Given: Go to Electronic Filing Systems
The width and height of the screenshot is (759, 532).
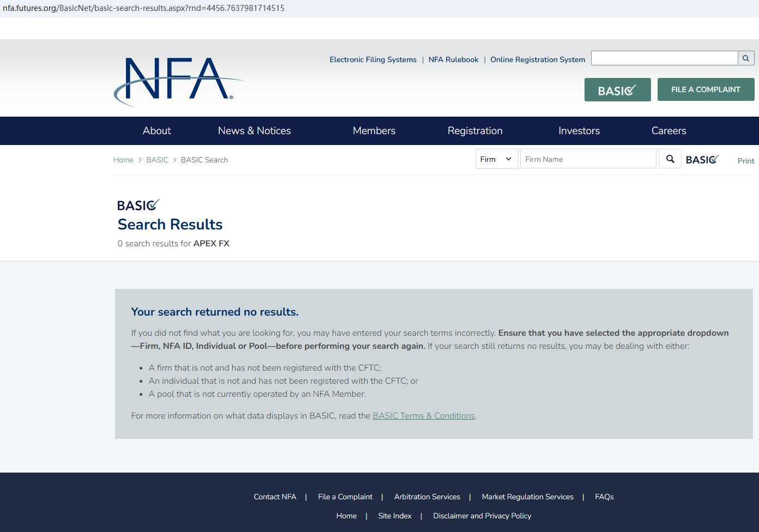Looking at the screenshot, I should click(x=373, y=59).
